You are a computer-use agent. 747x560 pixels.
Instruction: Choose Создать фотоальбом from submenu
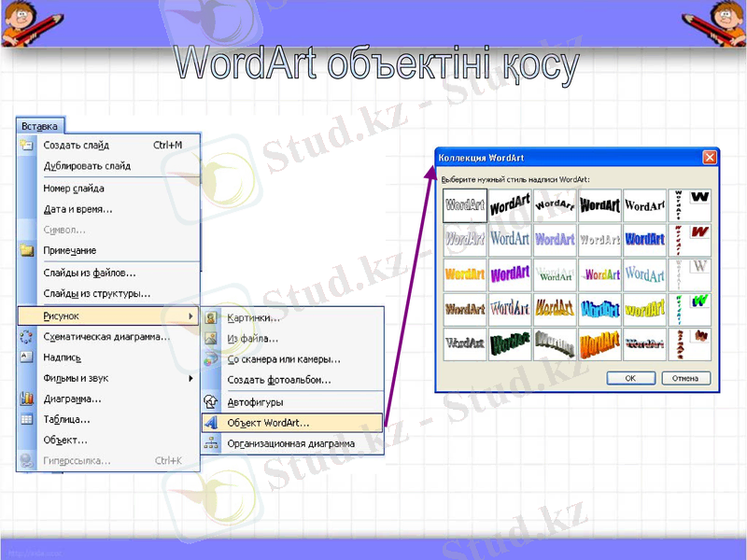click(280, 377)
